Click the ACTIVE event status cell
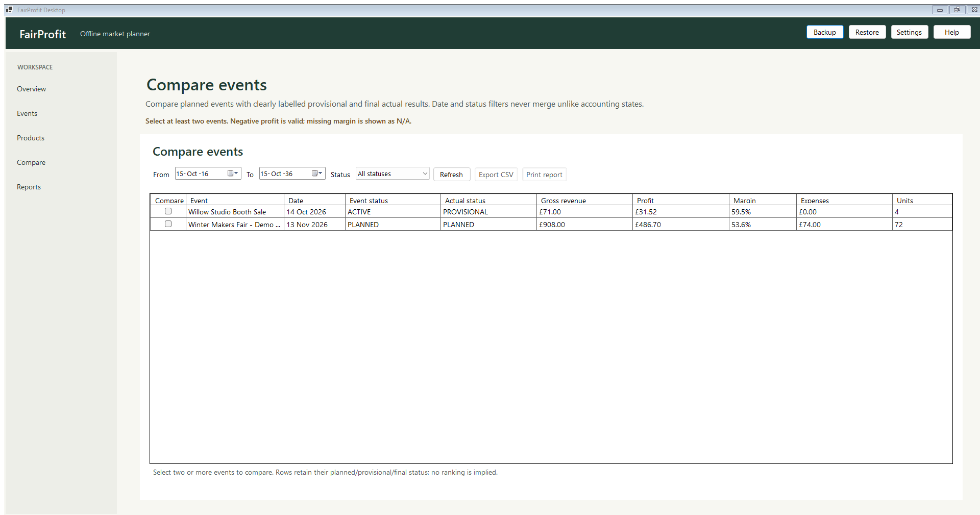The height and width of the screenshot is (515, 980). click(393, 212)
